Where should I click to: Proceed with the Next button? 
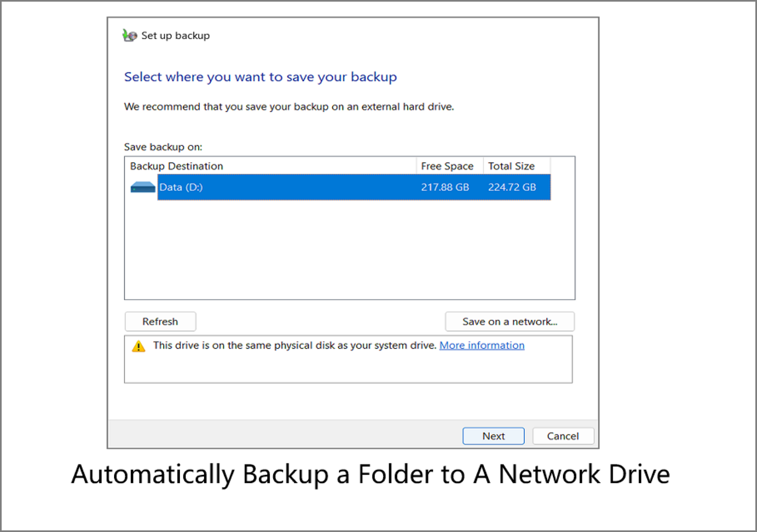[493, 436]
